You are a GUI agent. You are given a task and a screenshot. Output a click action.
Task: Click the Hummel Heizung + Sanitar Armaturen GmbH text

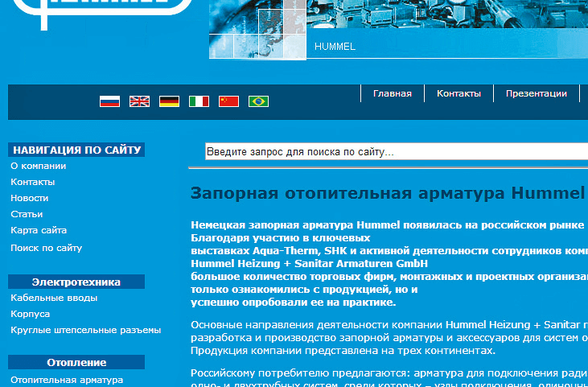click(310, 264)
